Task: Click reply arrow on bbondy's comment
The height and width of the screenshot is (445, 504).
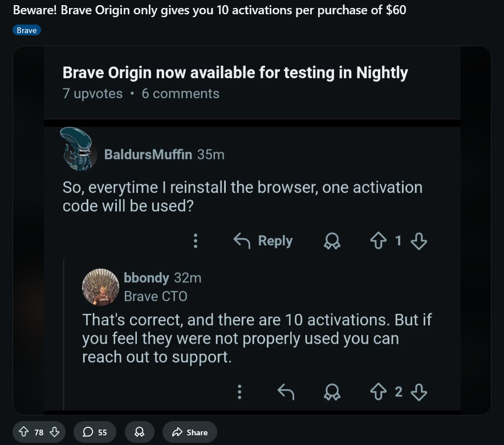Action: [x=286, y=391]
